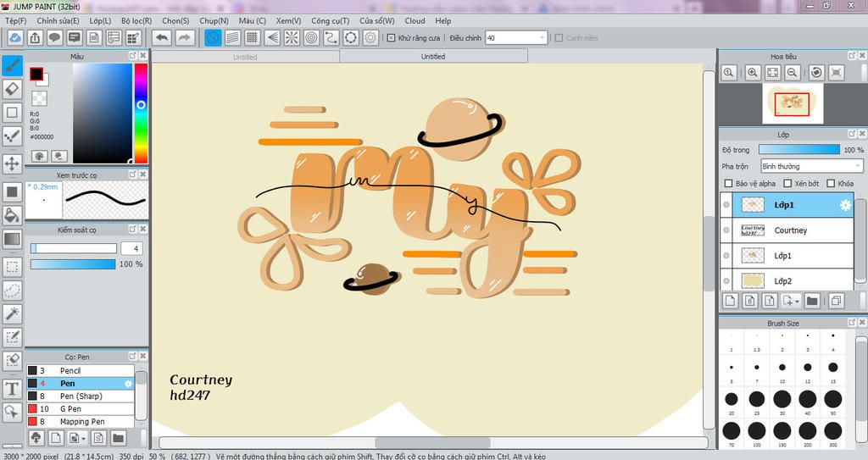The image size is (868, 460).
Task: Enable the Khóa lock checkbox
Action: pyautogui.click(x=831, y=183)
